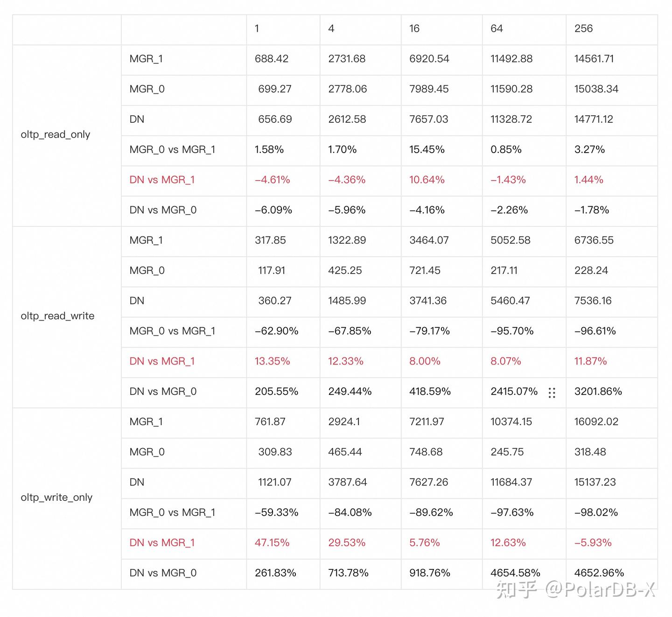Screen dimensions: 672x617
Task: Open the @PolarDB-X watermark link
Action: pos(600,590)
